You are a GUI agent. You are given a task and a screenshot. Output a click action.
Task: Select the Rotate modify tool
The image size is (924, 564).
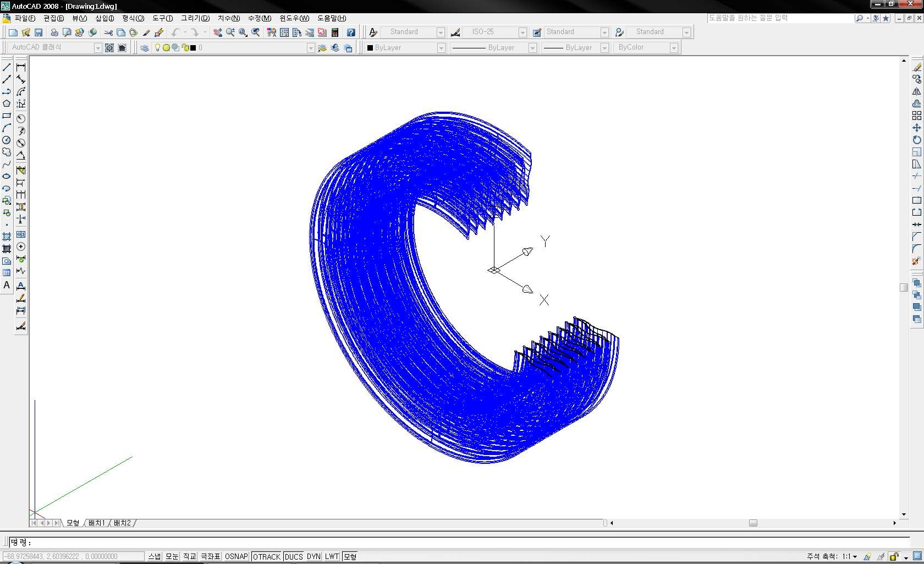coord(916,140)
